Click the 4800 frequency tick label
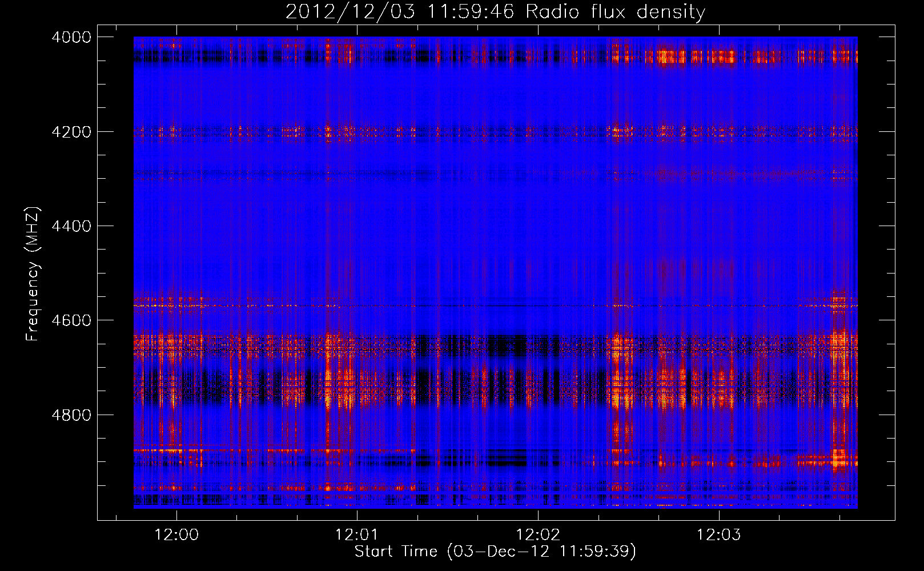This screenshot has width=924, height=571. coord(71,415)
